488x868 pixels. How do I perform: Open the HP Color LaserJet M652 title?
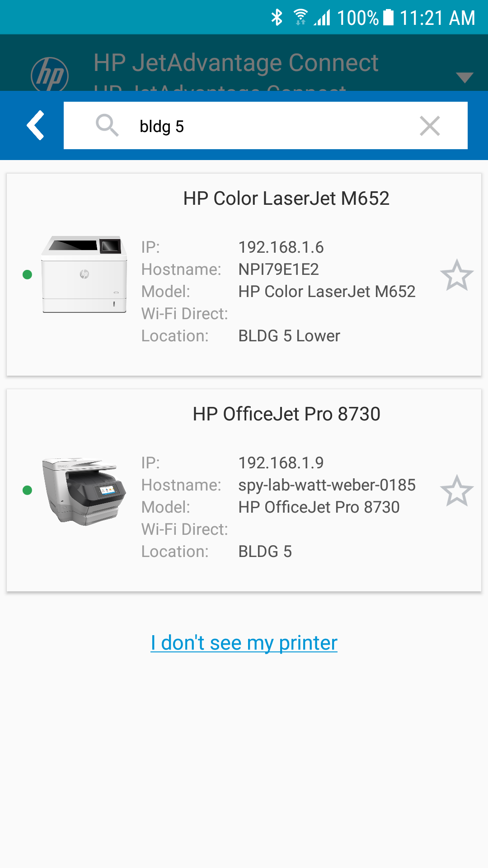pyautogui.click(x=286, y=198)
